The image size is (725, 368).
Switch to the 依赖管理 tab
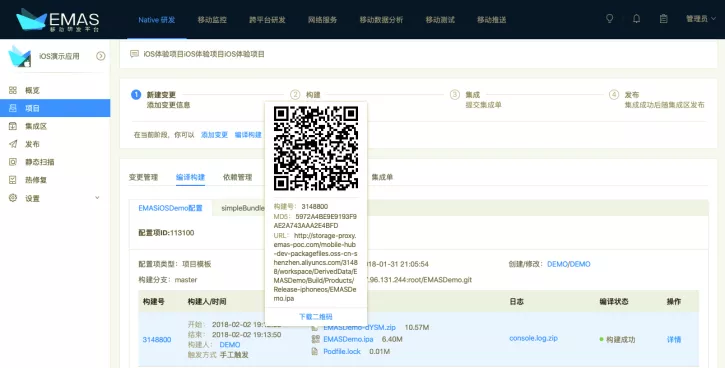pyautogui.click(x=237, y=177)
